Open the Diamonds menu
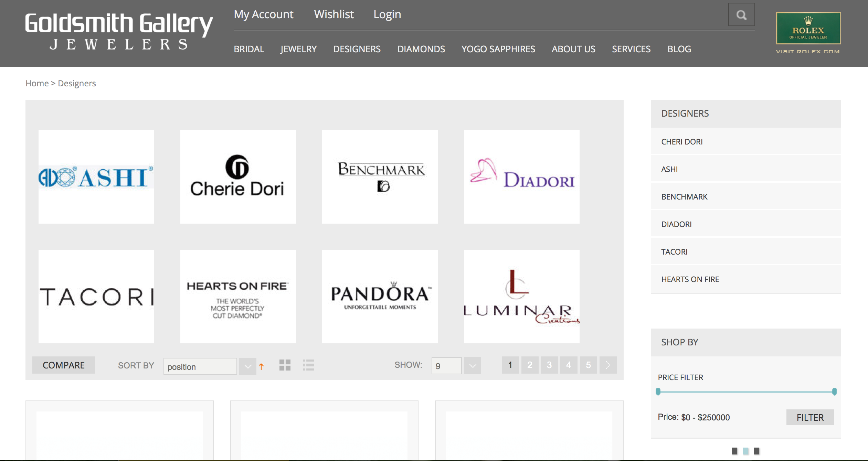Viewport: 868px width, 461px height. [x=421, y=49]
